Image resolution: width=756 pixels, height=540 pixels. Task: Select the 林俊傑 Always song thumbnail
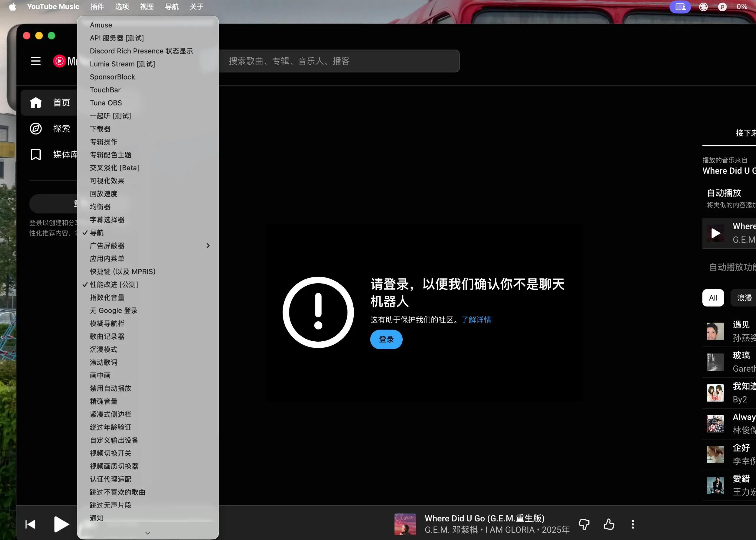tap(715, 424)
